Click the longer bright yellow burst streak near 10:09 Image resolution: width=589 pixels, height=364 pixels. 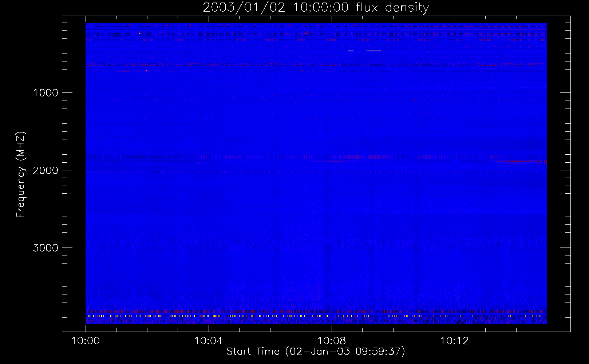[373, 51]
